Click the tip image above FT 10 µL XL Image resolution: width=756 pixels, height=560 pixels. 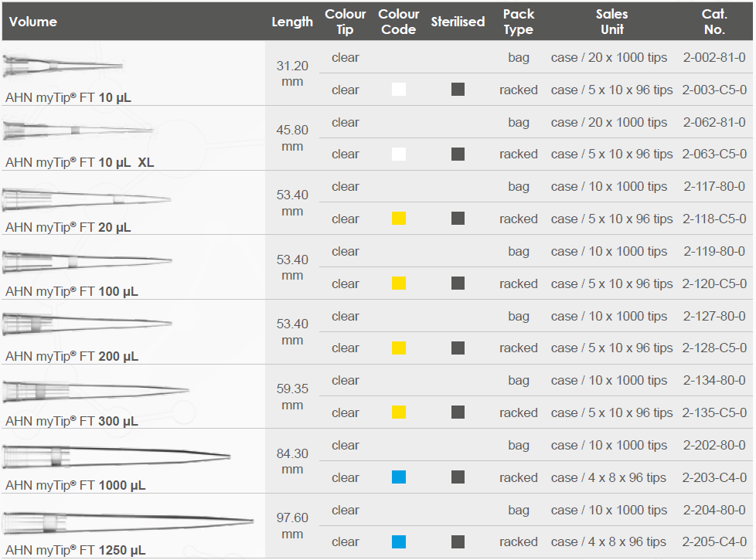click(x=77, y=130)
